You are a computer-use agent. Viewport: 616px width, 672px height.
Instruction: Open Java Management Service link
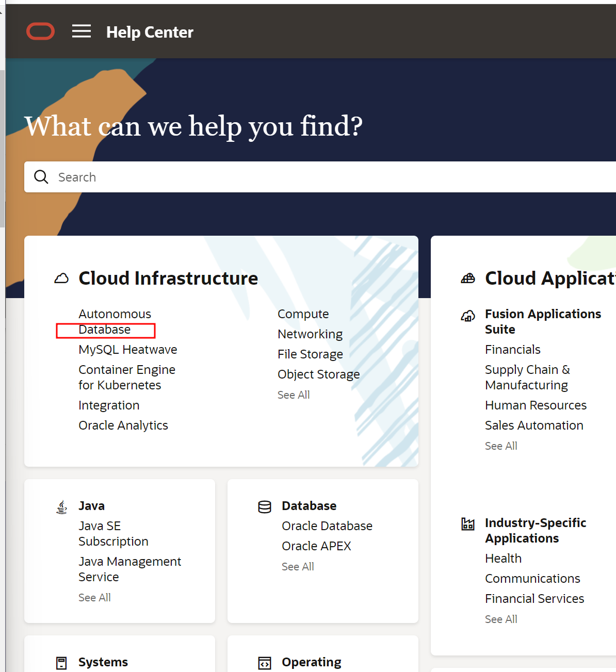point(129,569)
